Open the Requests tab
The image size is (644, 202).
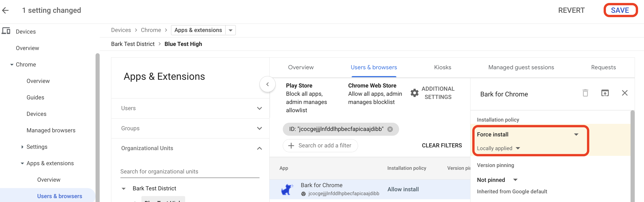tap(603, 67)
